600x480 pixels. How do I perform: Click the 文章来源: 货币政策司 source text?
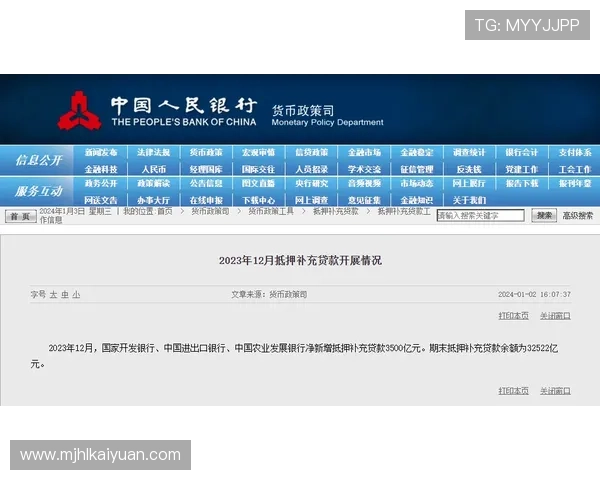coord(269,294)
